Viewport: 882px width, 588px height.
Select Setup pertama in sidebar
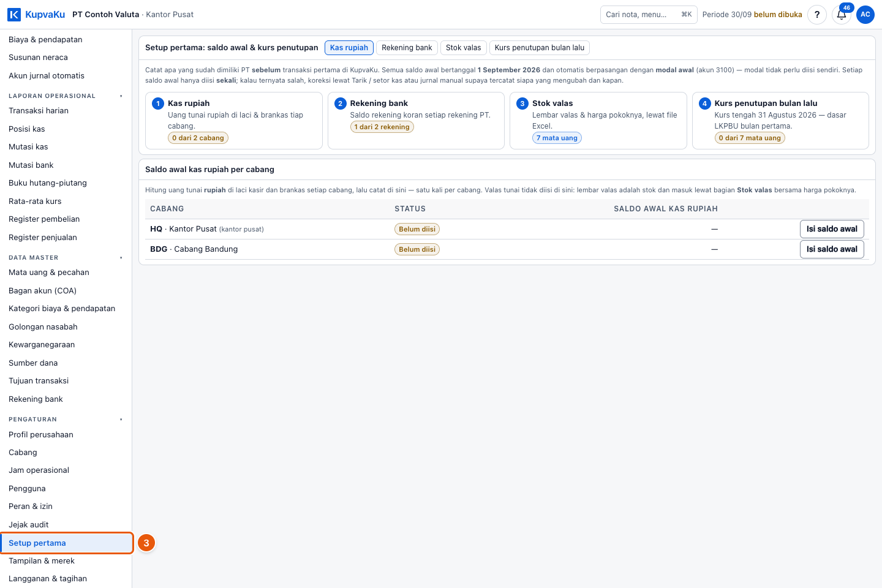click(66, 543)
